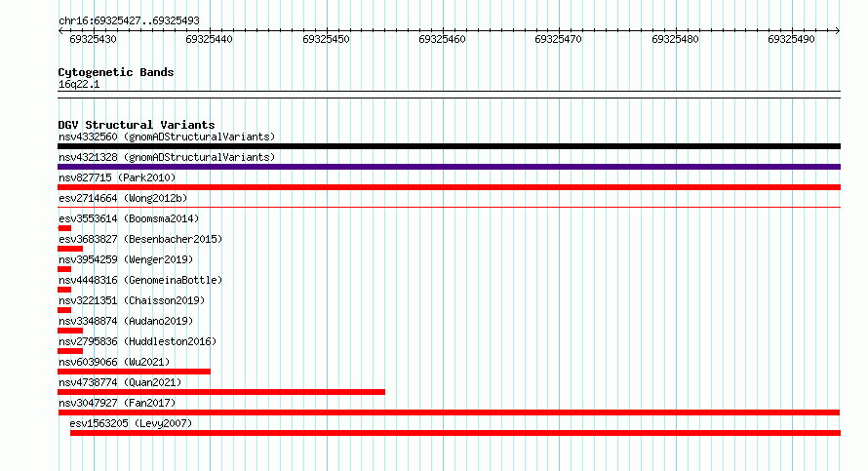
Task: Open esv2714664 (Wong2012b) variant label
Action: (x=123, y=198)
